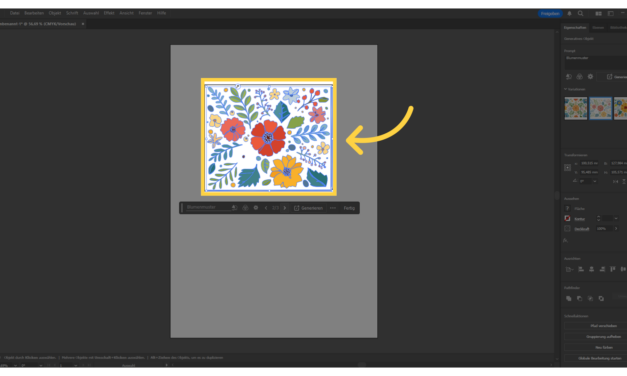Select the second highlighted variation thumbnail

click(600, 108)
